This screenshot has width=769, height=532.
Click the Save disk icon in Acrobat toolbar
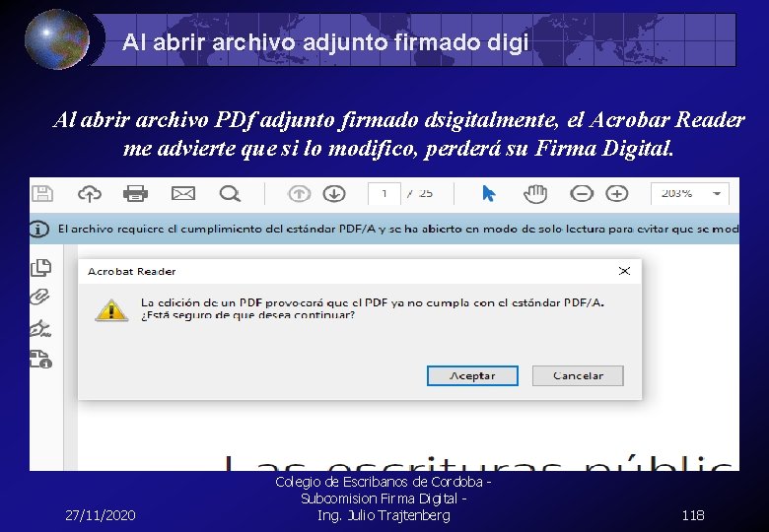click(42, 193)
